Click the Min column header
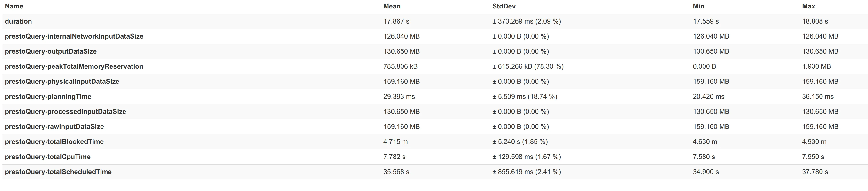The height and width of the screenshot is (191, 868). (x=698, y=6)
